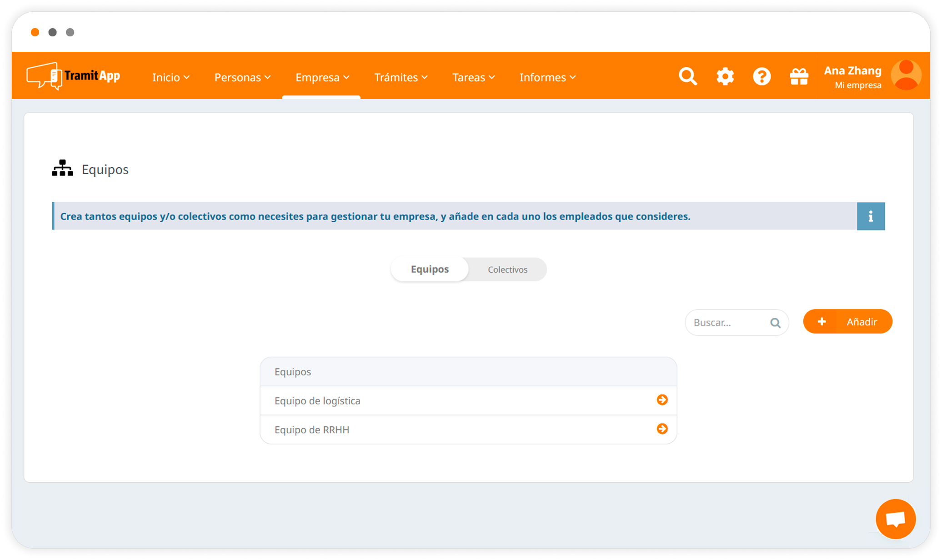The height and width of the screenshot is (560, 942).
Task: Click the gift box icon in header
Action: (799, 76)
